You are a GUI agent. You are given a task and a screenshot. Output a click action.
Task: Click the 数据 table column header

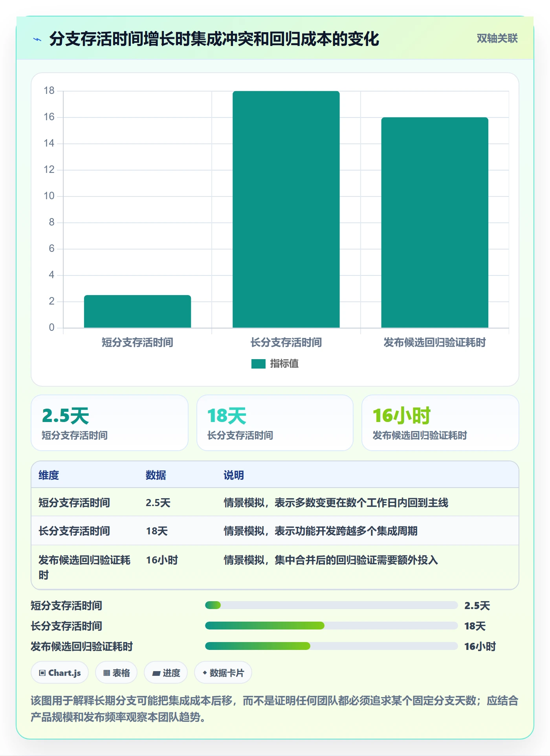coord(156,475)
